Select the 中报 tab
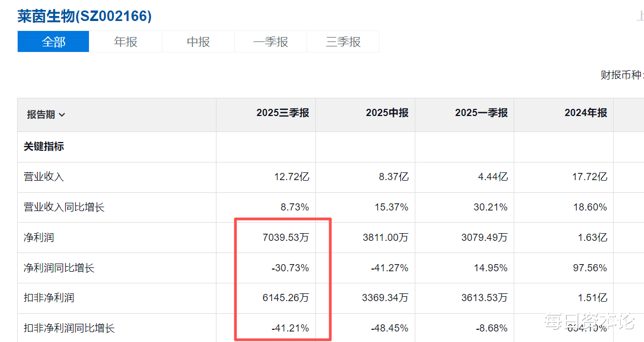The width and height of the screenshot is (644, 342). (x=198, y=42)
